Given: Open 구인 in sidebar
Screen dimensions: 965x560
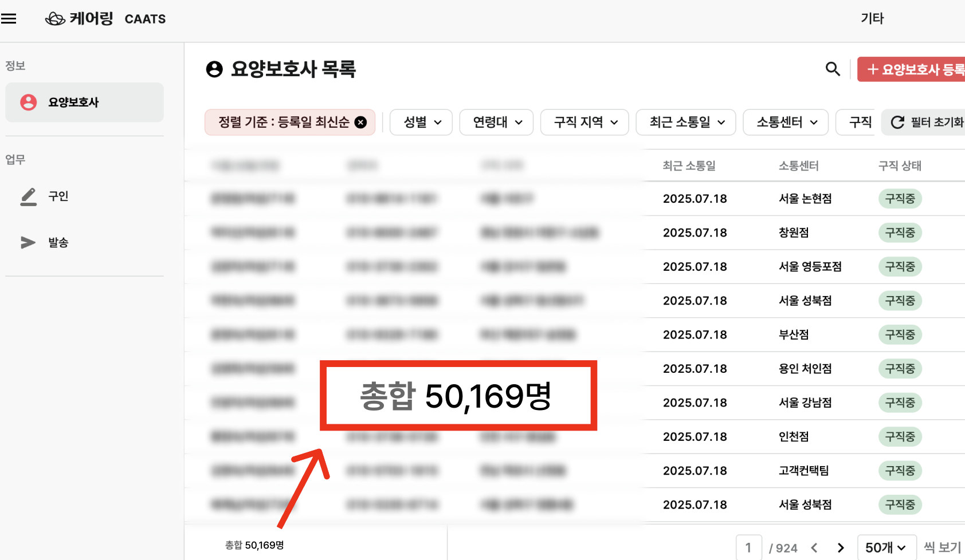Looking at the screenshot, I should (58, 196).
